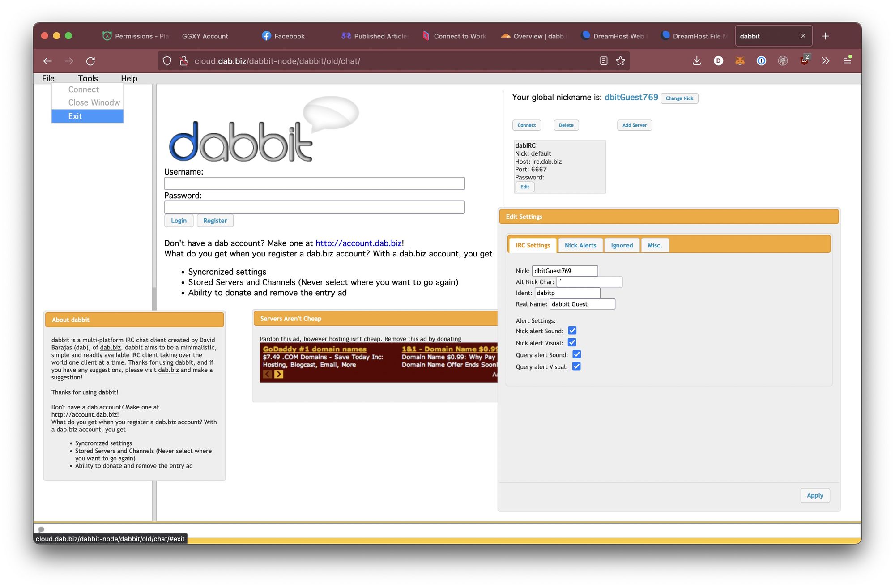This screenshot has width=895, height=588.
Task: Click the dbitGuest769 global nickname text
Action: click(631, 97)
